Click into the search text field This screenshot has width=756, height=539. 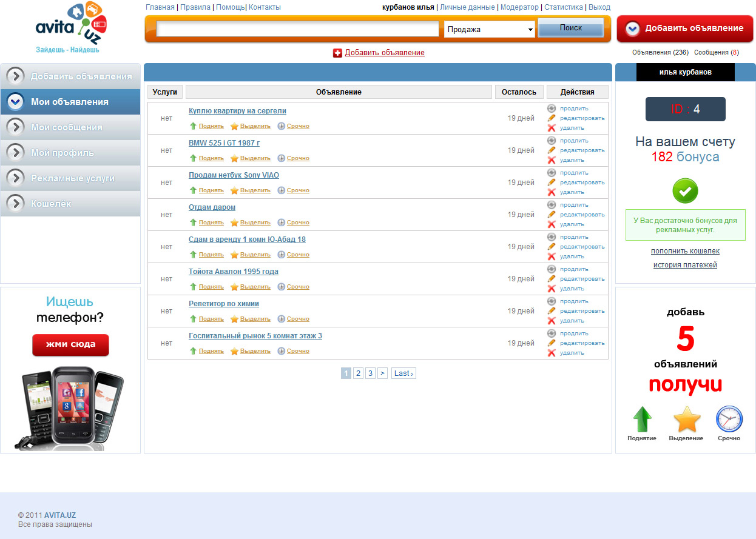coord(297,29)
